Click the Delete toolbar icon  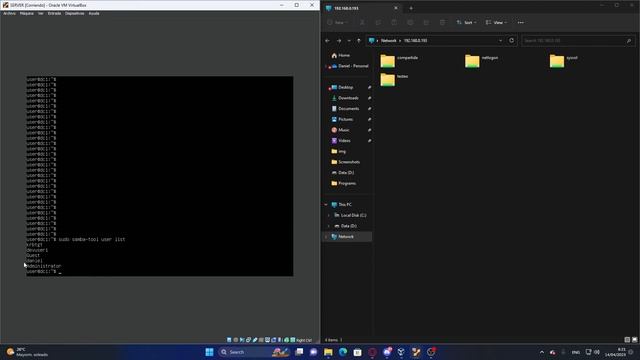[442, 22]
